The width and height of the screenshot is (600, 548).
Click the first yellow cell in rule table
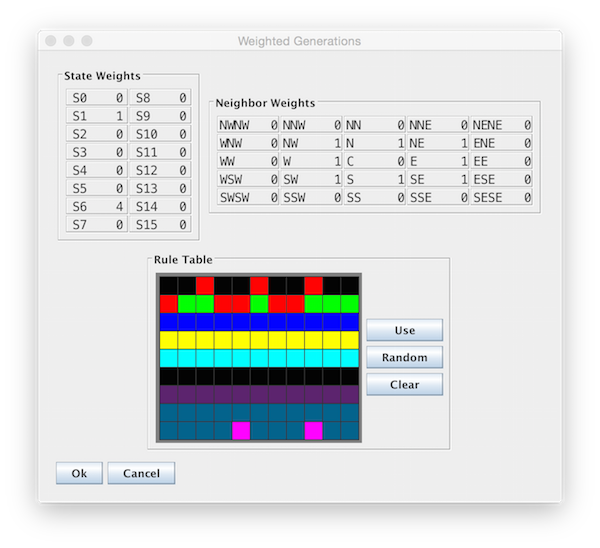point(169,340)
